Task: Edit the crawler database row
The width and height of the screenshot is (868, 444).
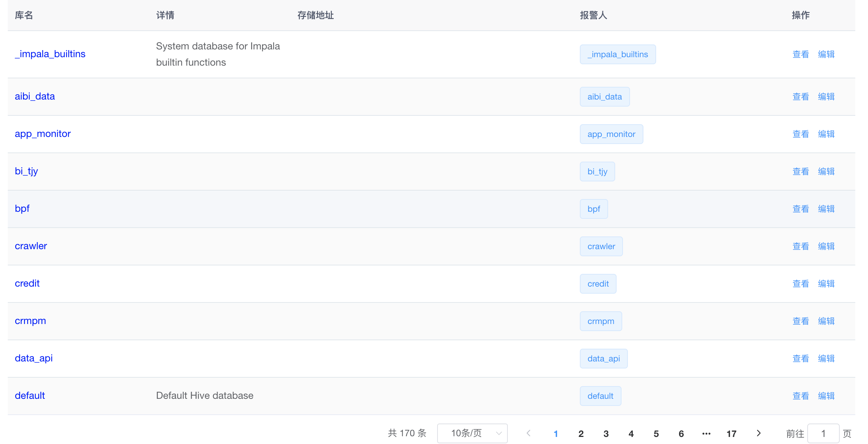Action: [826, 246]
